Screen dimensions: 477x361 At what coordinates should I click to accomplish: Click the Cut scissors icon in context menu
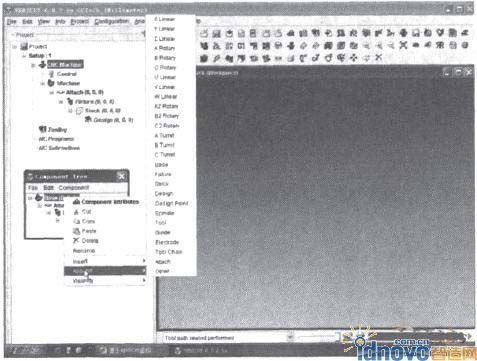[76, 212]
